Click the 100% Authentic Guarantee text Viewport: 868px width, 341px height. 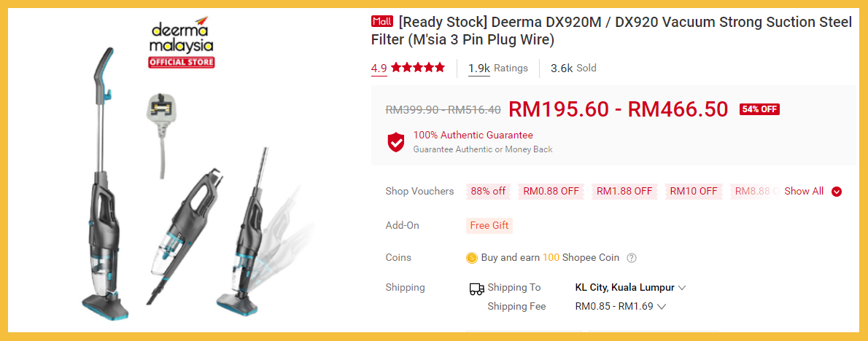point(473,135)
